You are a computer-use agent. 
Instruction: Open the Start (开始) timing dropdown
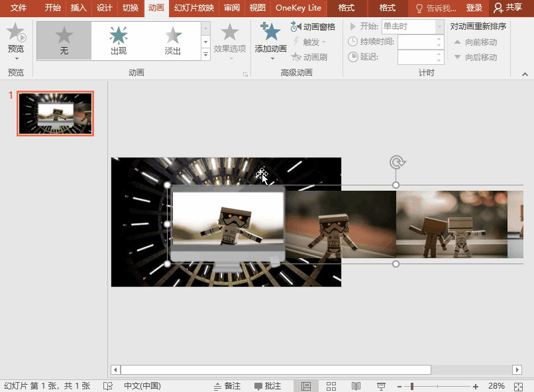440,26
